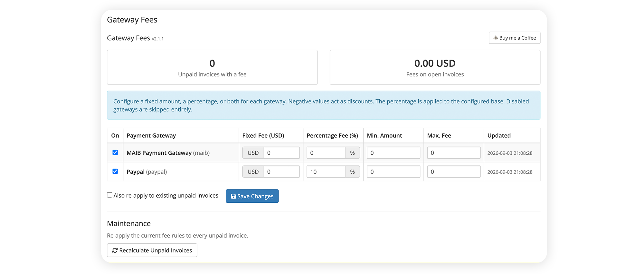The image size is (644, 274).
Task: Focus the MAIB Max. Fee field
Action: pyautogui.click(x=454, y=153)
